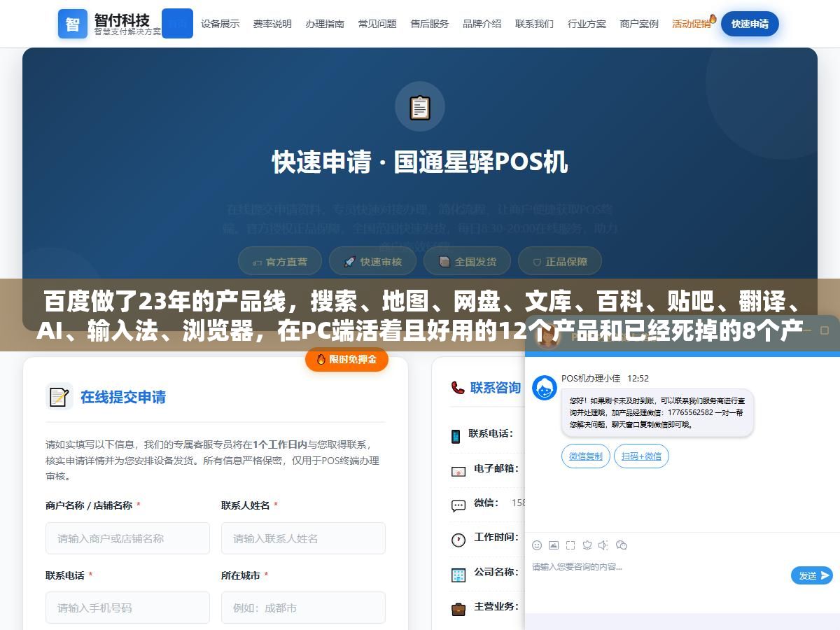Click the chat bubble icon beside 微信
This screenshot has height=630, width=840.
click(458, 505)
